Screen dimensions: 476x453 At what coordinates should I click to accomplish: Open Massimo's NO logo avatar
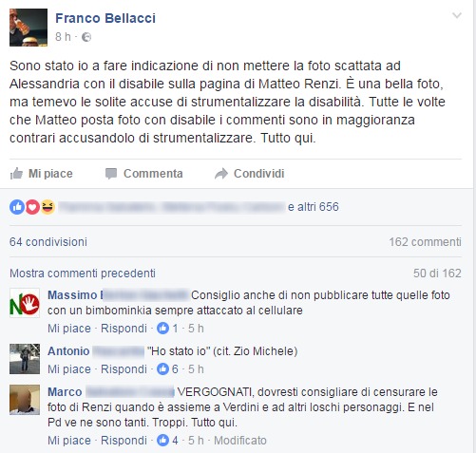(x=25, y=303)
